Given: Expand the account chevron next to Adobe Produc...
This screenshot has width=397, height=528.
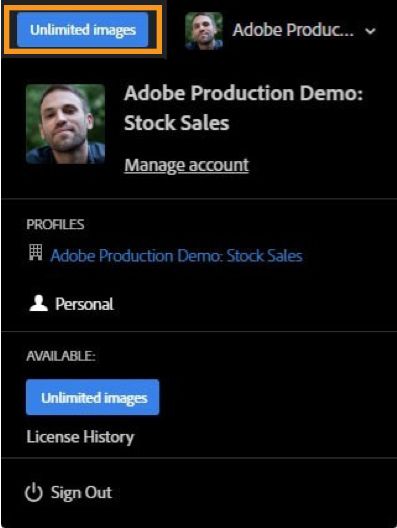Looking at the screenshot, I should point(370,31).
